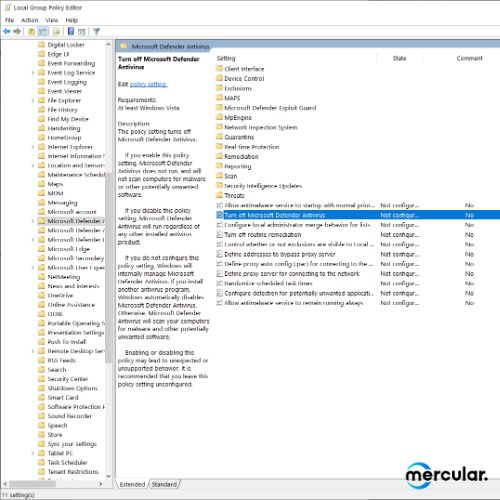Click the Export List toolbar icon
The height and width of the screenshot is (500, 500).
[57, 32]
